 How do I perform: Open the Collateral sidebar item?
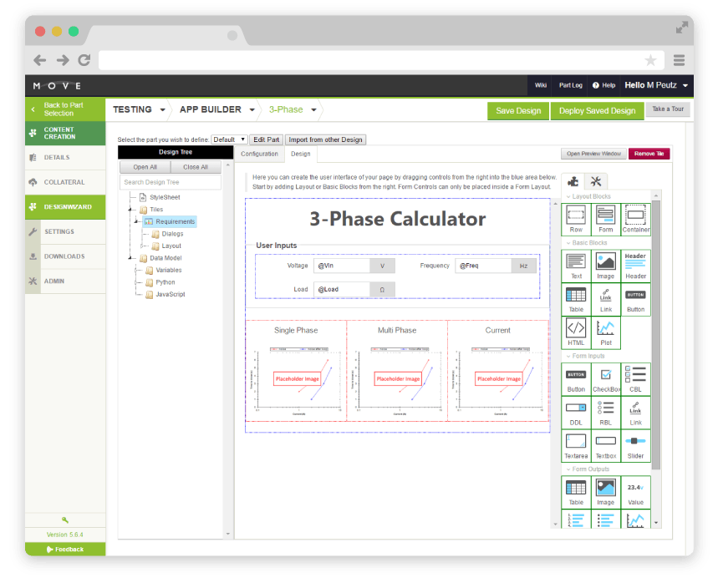[65, 182]
